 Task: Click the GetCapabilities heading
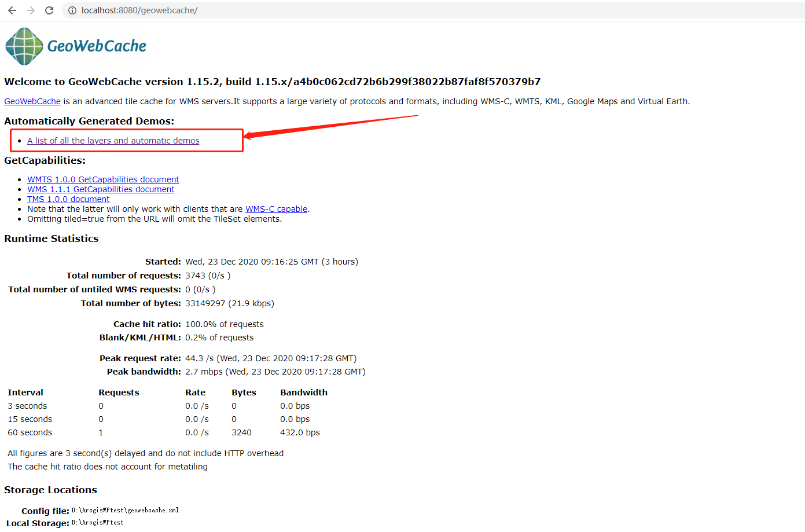click(x=45, y=160)
